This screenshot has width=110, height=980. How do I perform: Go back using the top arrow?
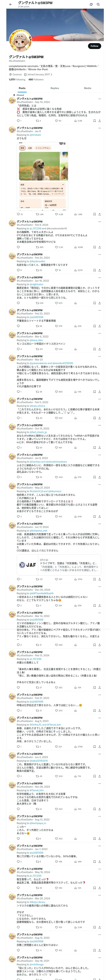pos(11,5)
